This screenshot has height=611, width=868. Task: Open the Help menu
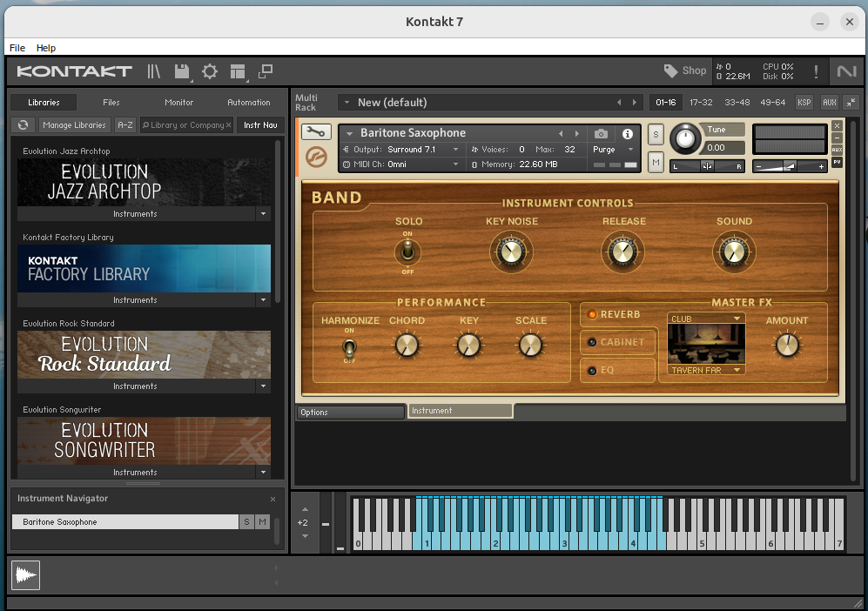[x=46, y=48]
